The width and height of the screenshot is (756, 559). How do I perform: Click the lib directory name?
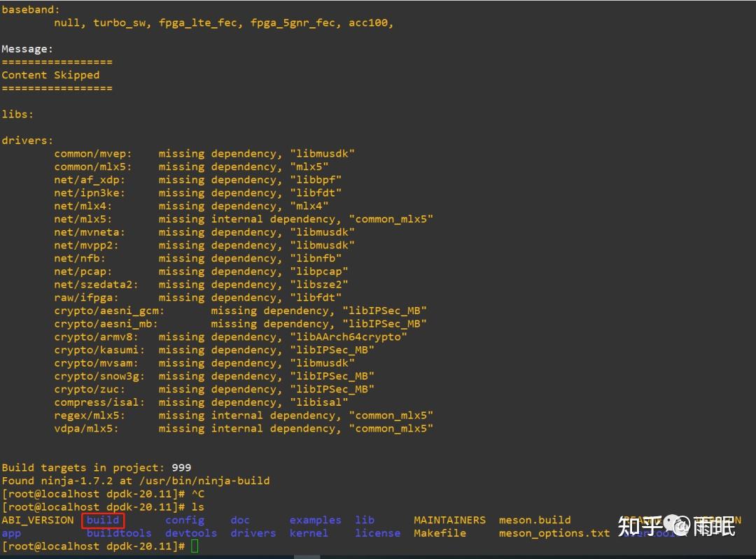coord(365,520)
